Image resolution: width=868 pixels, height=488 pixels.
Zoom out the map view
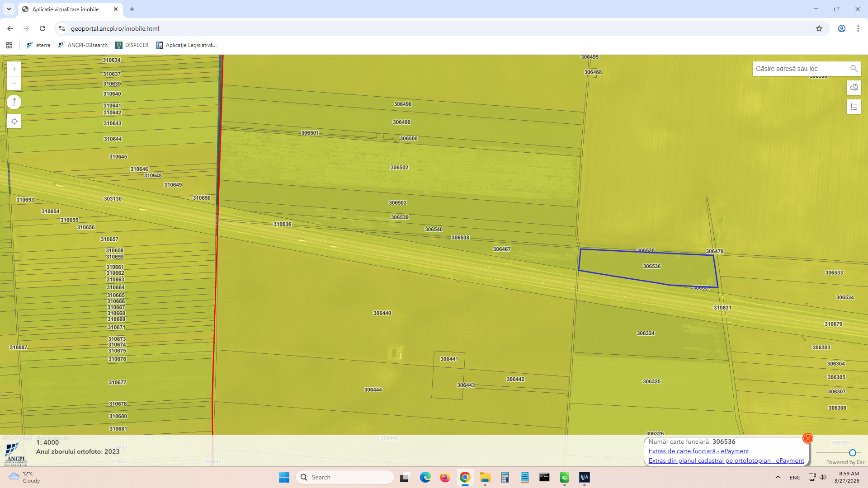[x=14, y=84]
